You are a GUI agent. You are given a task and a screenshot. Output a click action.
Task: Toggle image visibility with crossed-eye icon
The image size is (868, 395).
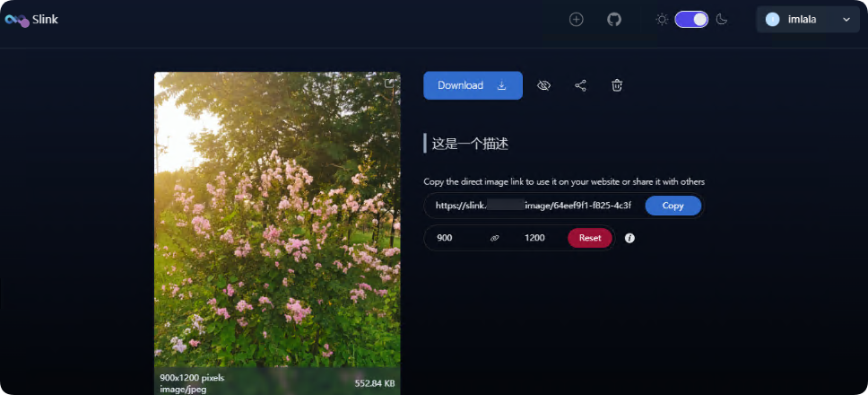pos(543,85)
